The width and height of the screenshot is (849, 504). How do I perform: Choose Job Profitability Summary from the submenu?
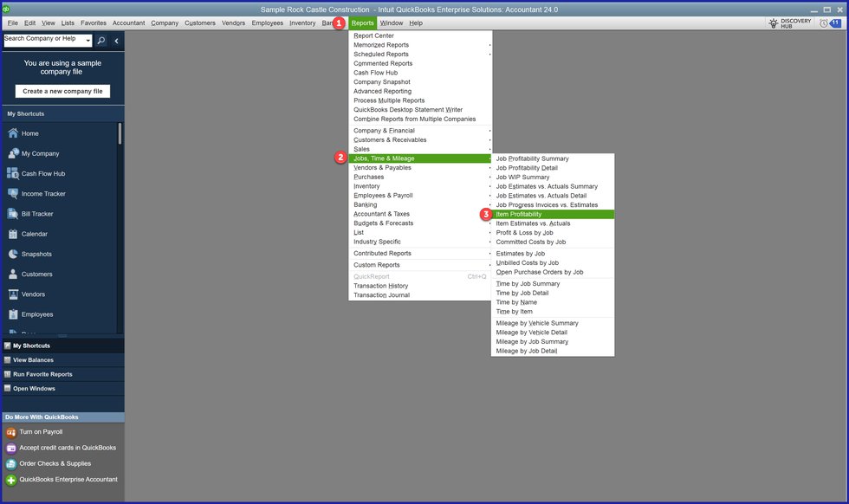coord(532,158)
